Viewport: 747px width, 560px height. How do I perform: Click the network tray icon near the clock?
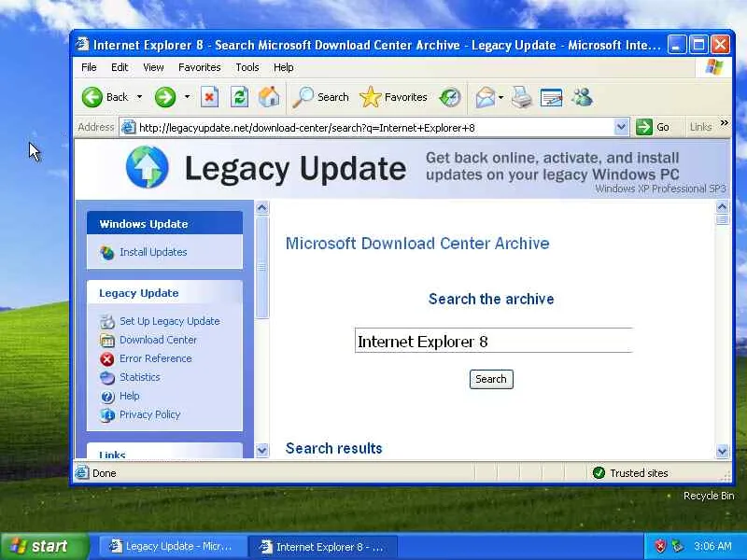coord(678,546)
